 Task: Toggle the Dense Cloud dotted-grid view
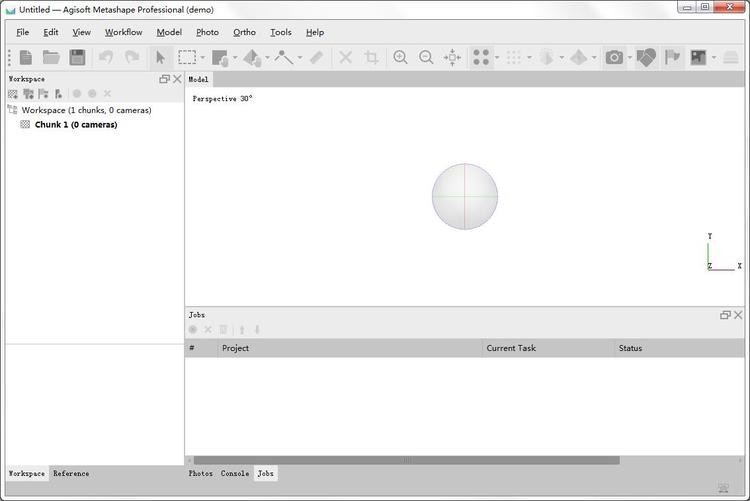coord(514,57)
